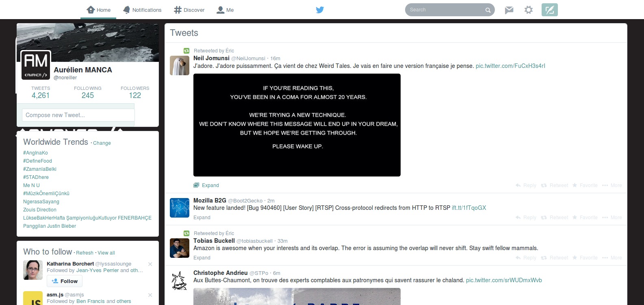This screenshot has width=644, height=305.
Task: Dismiss asm.js suggestion
Action: point(150,295)
